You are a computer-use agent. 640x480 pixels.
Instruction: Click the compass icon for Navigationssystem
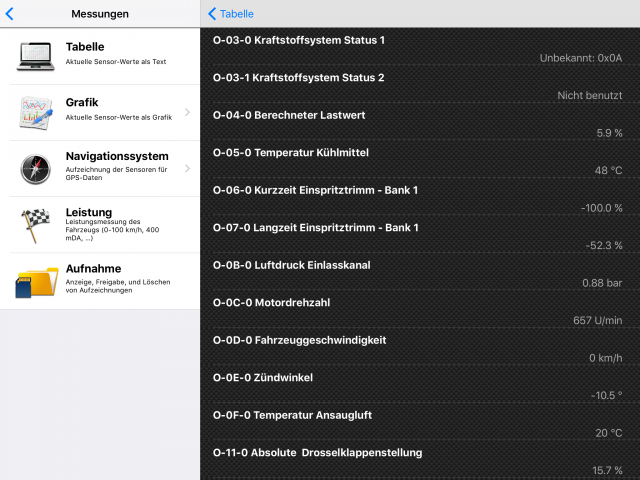tap(36, 169)
